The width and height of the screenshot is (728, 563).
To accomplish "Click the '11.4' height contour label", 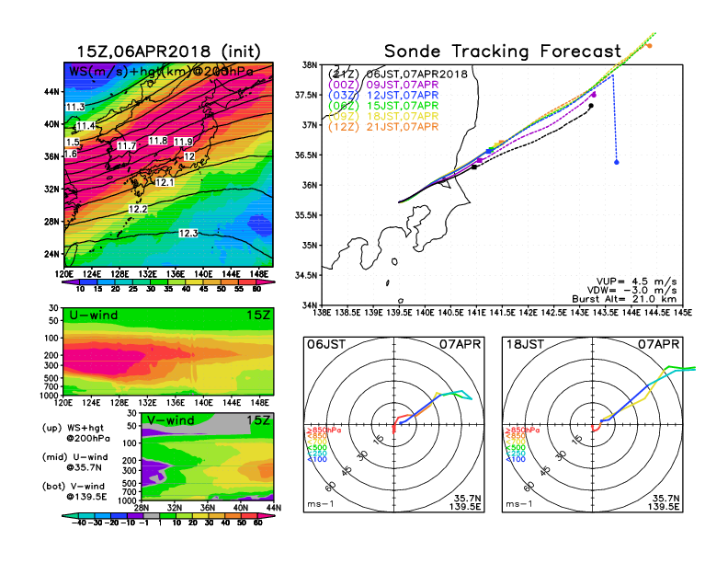I will [x=85, y=126].
